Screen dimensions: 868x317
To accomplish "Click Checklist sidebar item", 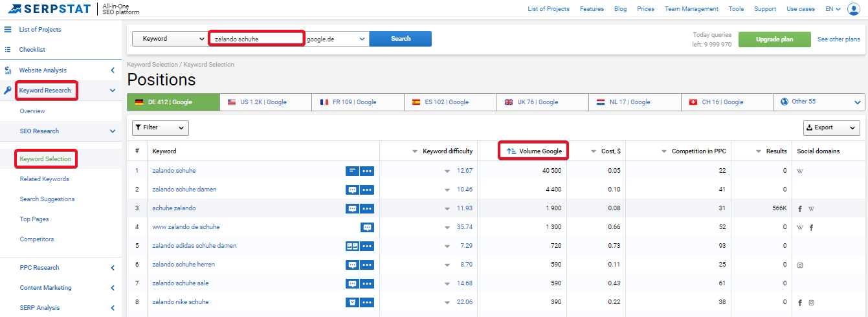I will tap(32, 49).
